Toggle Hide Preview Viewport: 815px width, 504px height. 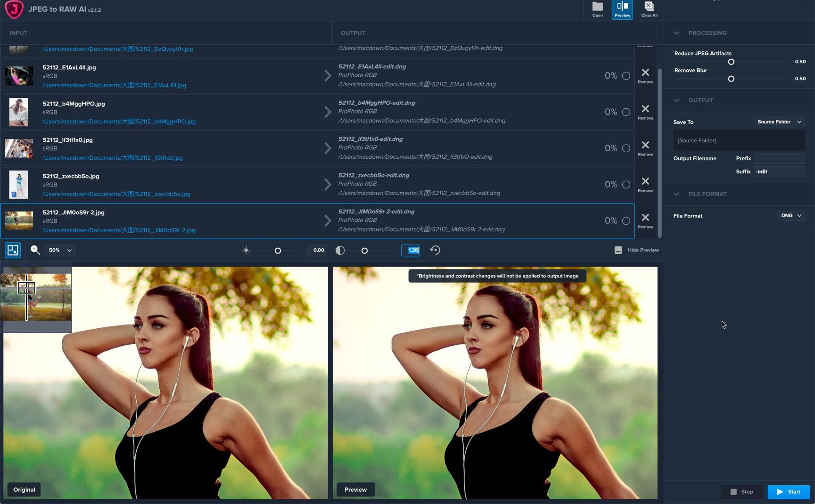(x=636, y=250)
